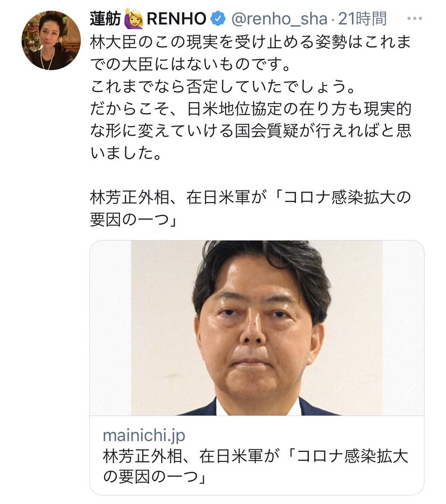Screen dimensions: 446x504
Task: Open the article preview photo thumbnail
Action: tap(257, 328)
